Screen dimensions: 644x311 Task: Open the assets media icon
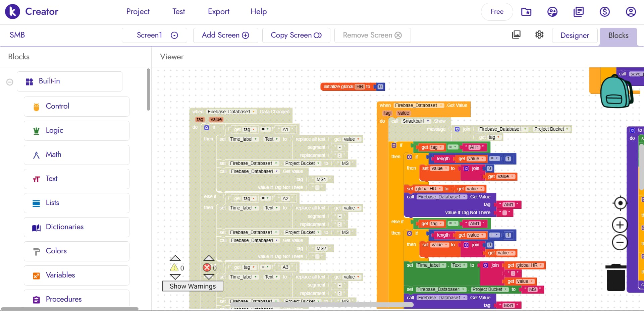516,35
